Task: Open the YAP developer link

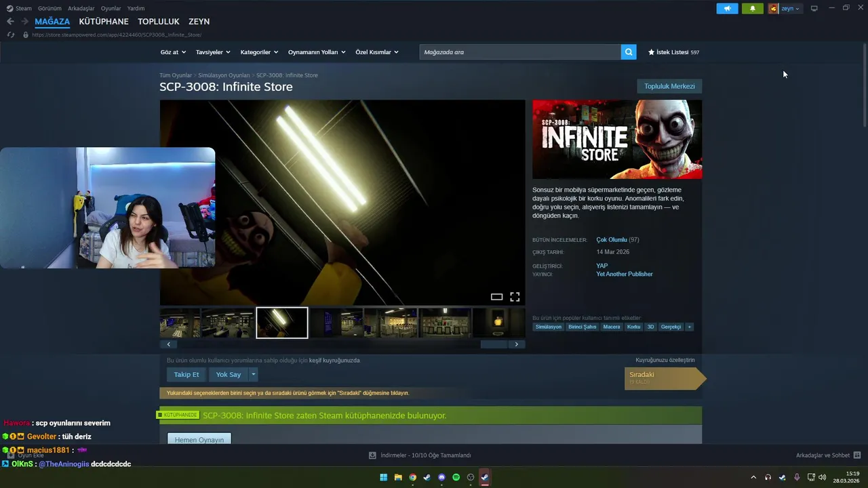Action: 601,266
